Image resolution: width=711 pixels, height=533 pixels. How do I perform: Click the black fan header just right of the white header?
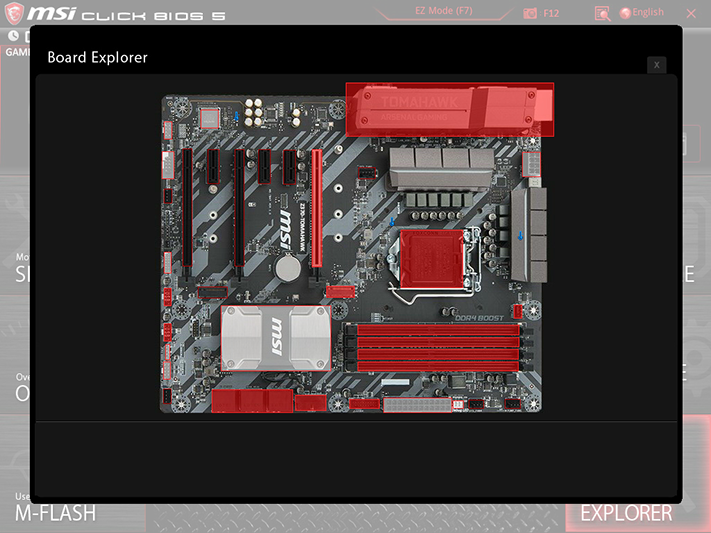pyautogui.click(x=476, y=404)
